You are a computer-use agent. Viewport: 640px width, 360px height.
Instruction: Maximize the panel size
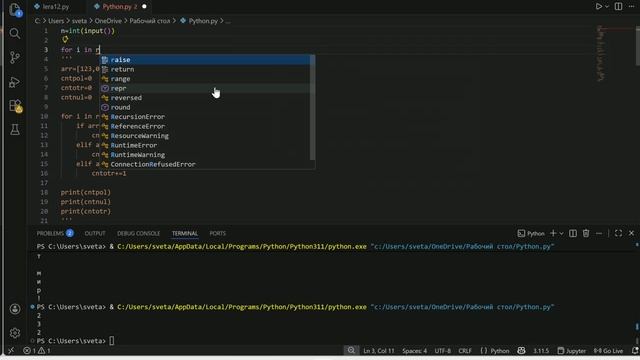618,233
